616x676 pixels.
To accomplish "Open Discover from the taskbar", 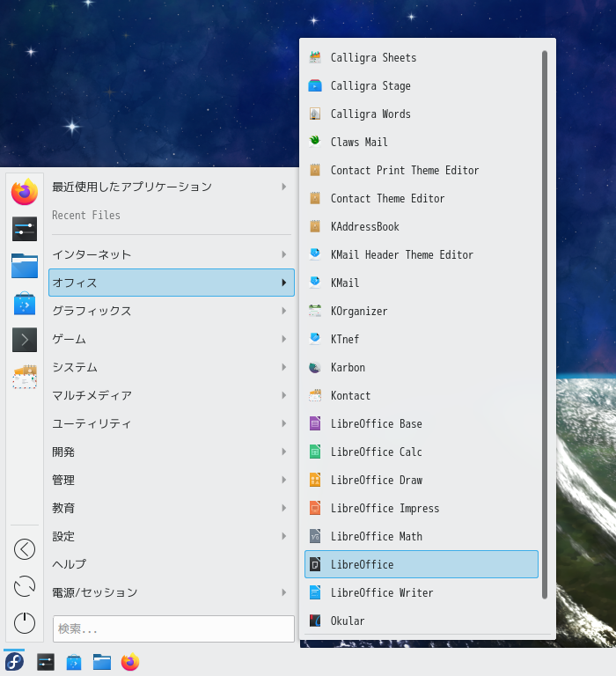I will coord(74,662).
